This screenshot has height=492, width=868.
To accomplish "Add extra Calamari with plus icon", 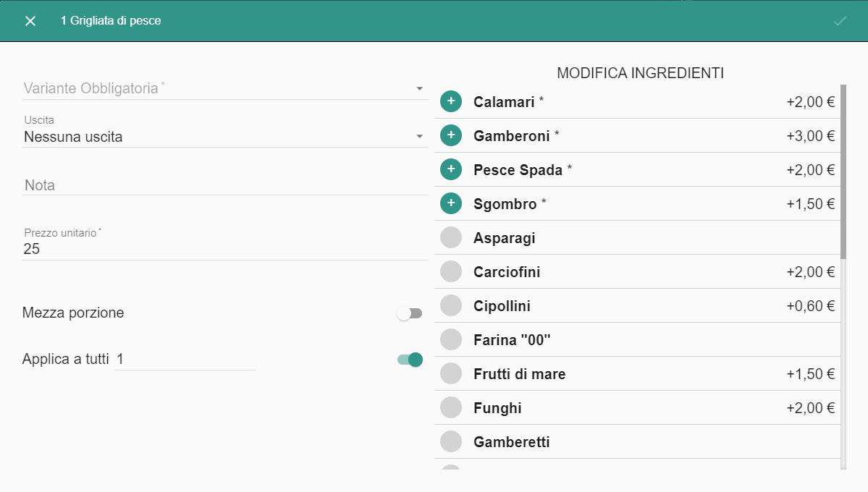I will pos(450,101).
